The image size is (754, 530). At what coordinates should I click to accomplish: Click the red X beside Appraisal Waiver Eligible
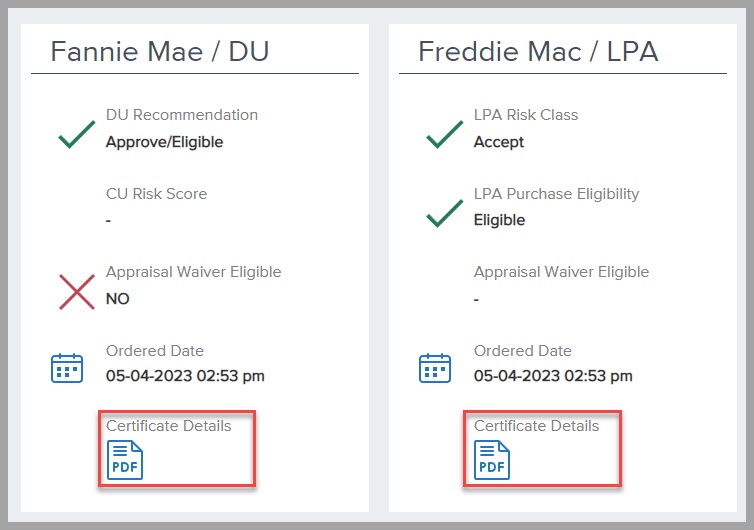pyautogui.click(x=76, y=290)
